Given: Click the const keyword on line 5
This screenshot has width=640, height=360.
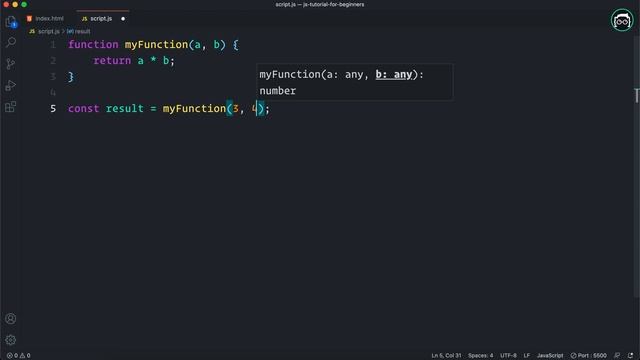Looking at the screenshot, I should click(x=84, y=109).
